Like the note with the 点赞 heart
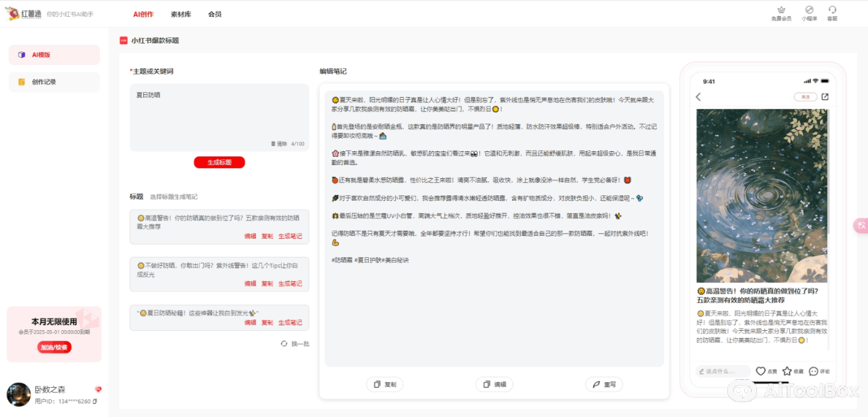The image size is (868, 417). coord(761,371)
